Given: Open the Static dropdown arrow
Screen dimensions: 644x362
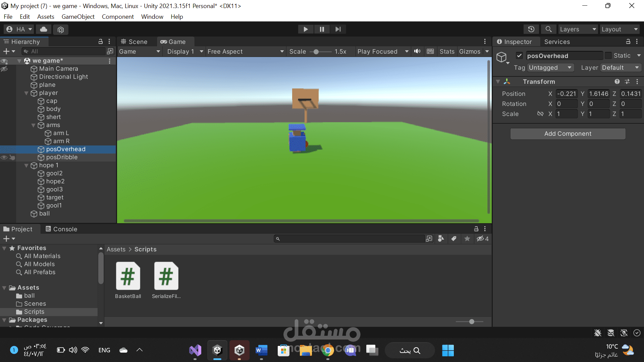Looking at the screenshot, I should [639, 56].
